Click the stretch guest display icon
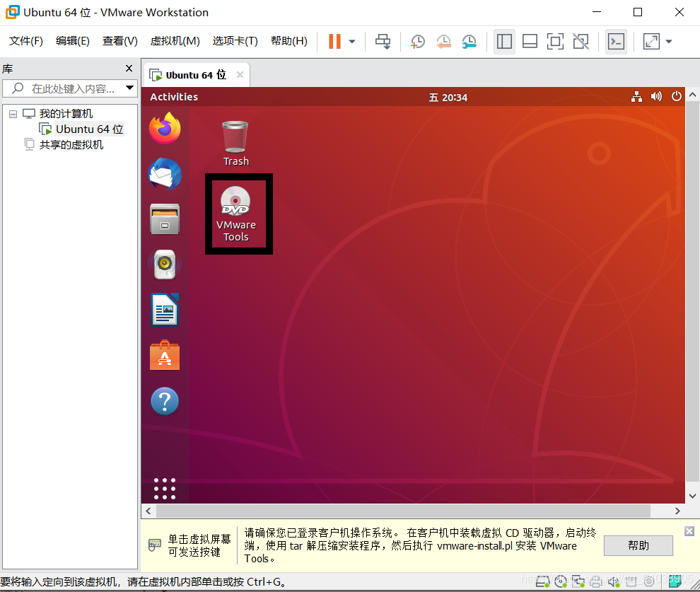This screenshot has height=592, width=700. [651, 42]
